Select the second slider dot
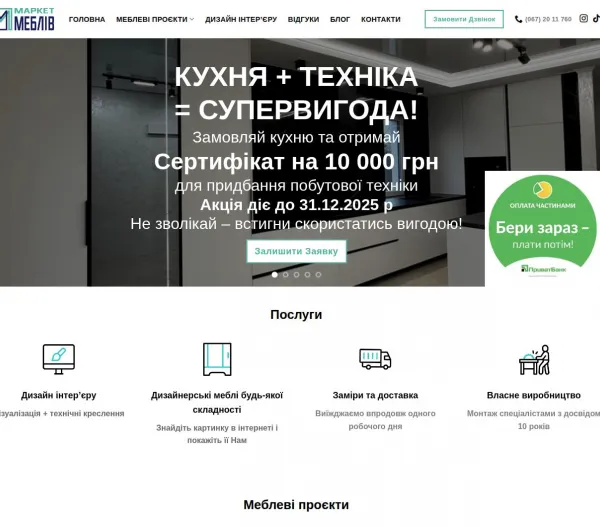The width and height of the screenshot is (600, 527). tap(285, 274)
